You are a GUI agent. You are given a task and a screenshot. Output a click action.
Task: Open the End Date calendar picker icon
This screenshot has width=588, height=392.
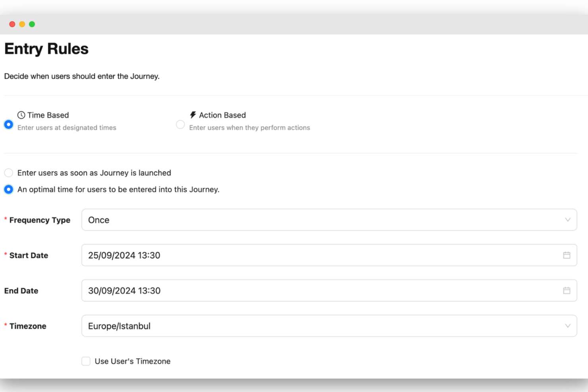click(567, 290)
